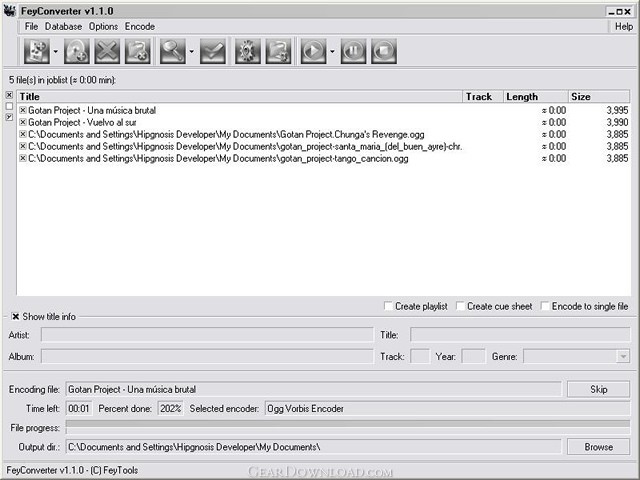
Task: Open dropdown arrow beside play icon
Action: [332, 51]
